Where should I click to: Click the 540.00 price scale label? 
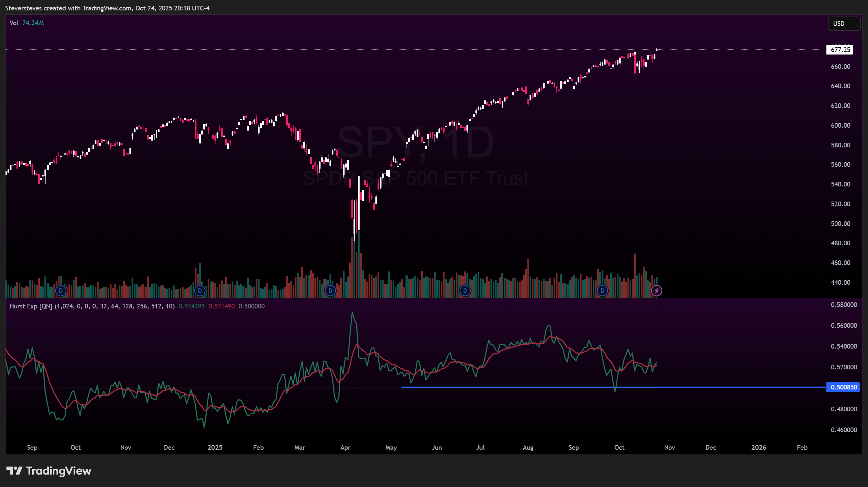click(840, 184)
